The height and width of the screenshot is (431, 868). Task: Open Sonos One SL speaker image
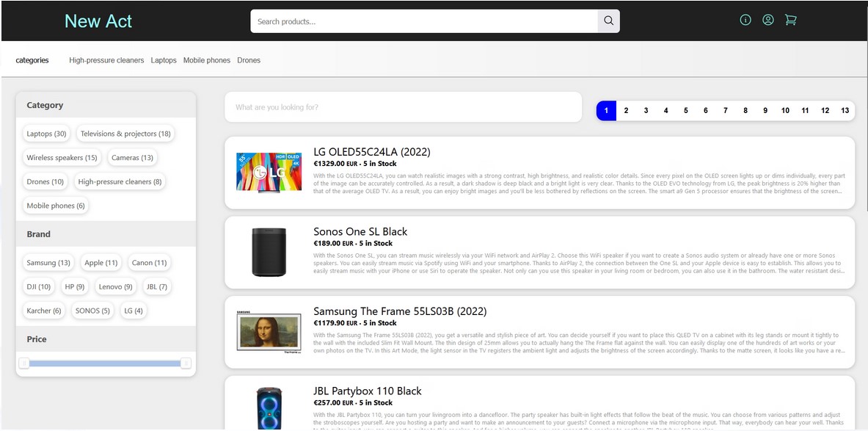tap(269, 252)
